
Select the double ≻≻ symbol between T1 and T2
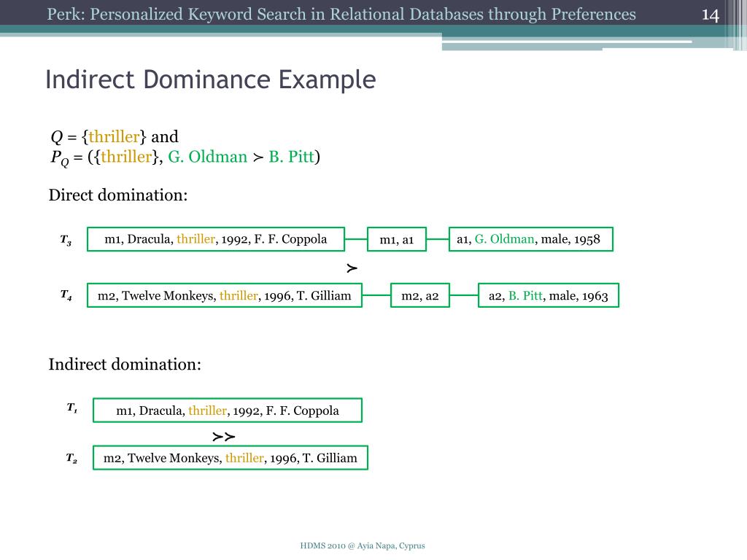224,437
